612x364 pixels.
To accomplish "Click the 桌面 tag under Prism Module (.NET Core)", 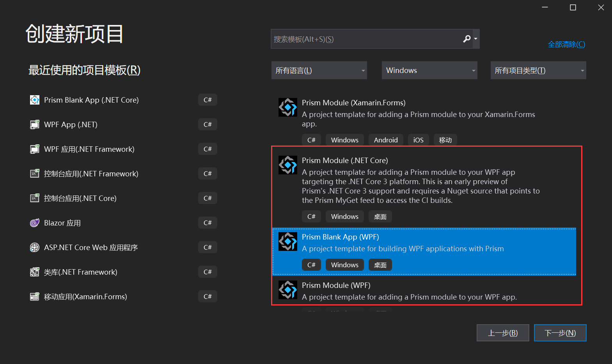I will tap(380, 216).
